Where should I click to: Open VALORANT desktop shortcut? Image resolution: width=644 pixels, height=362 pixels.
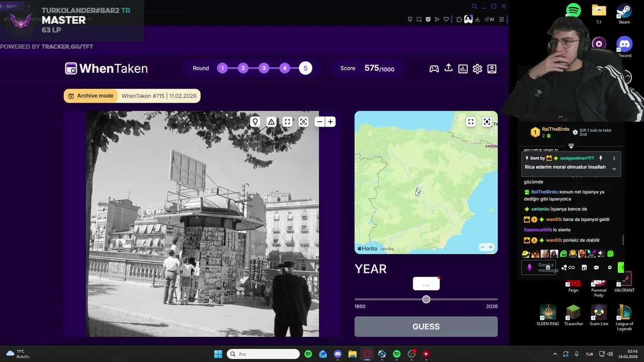click(624, 283)
